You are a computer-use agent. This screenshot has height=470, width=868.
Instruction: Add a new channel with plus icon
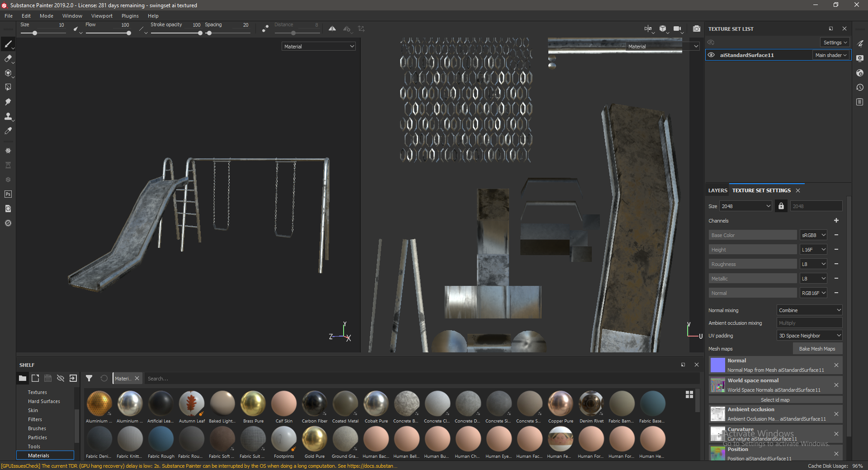(836, 220)
